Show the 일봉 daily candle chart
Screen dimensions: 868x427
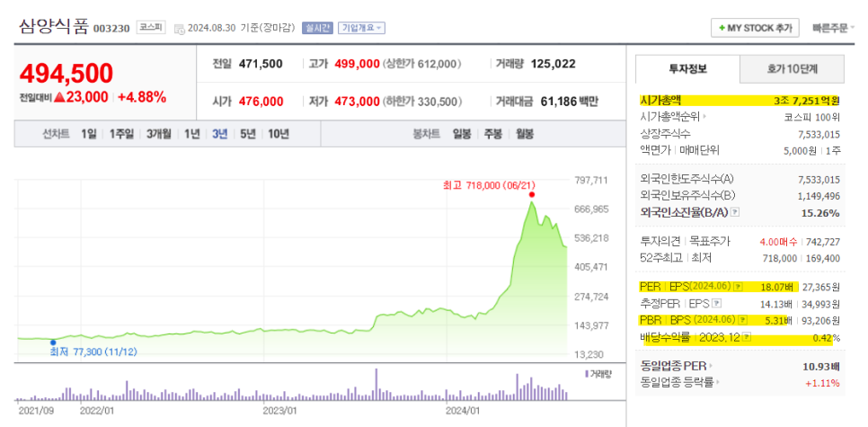coord(461,134)
